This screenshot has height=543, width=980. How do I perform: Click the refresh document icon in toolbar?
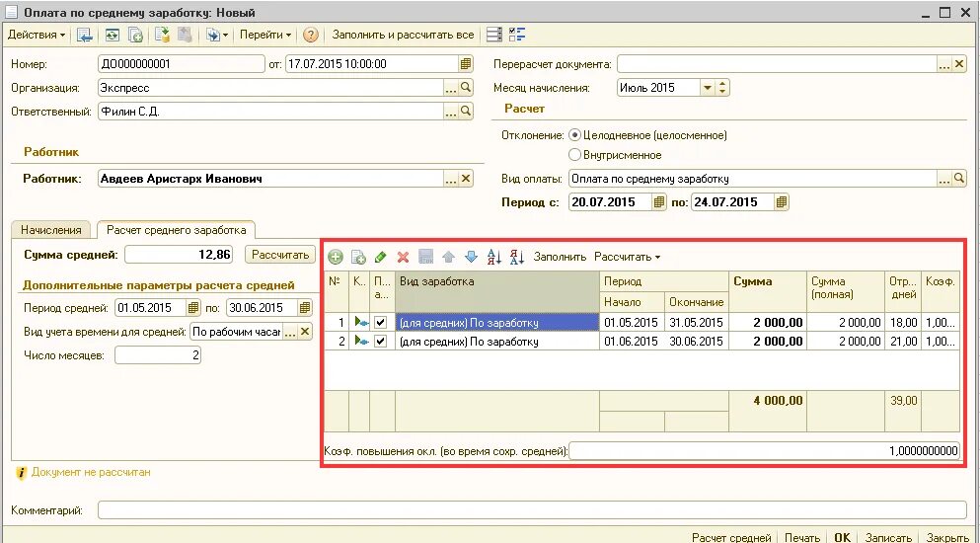112,35
